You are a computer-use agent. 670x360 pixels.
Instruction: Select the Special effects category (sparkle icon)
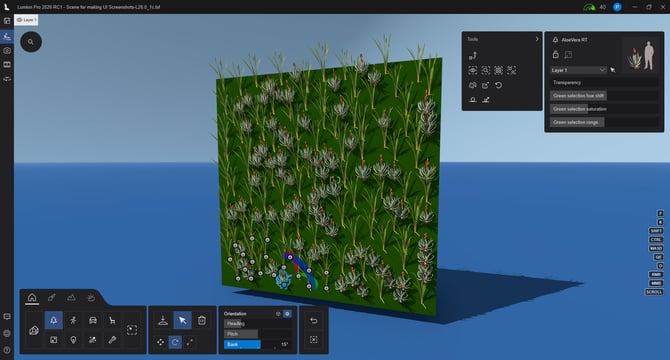[93, 340]
